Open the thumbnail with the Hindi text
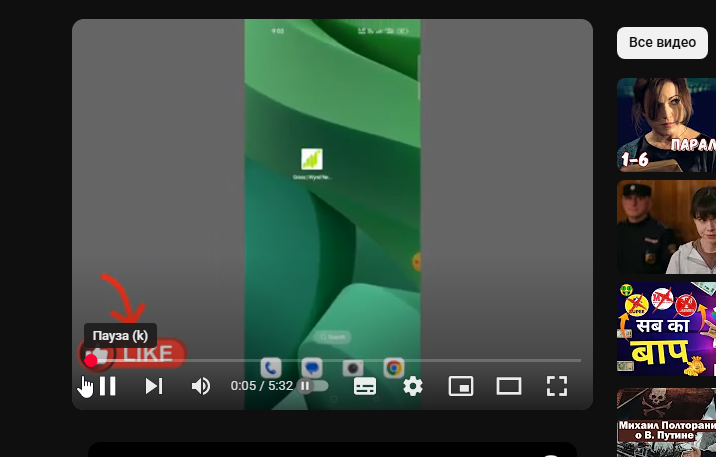This screenshot has height=457, width=716. click(x=666, y=329)
